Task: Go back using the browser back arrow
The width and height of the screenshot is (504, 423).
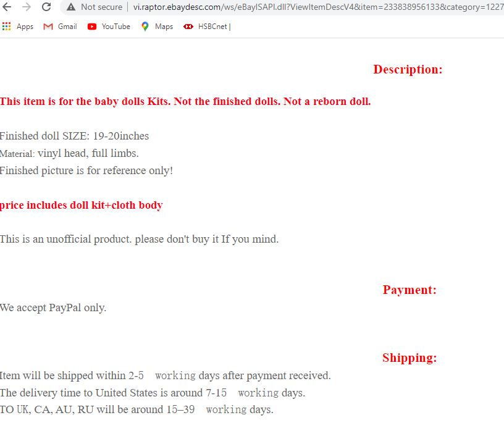Action: (7, 7)
